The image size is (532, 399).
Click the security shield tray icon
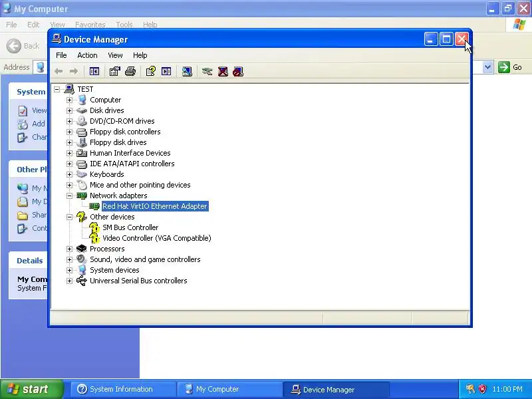[x=483, y=389]
